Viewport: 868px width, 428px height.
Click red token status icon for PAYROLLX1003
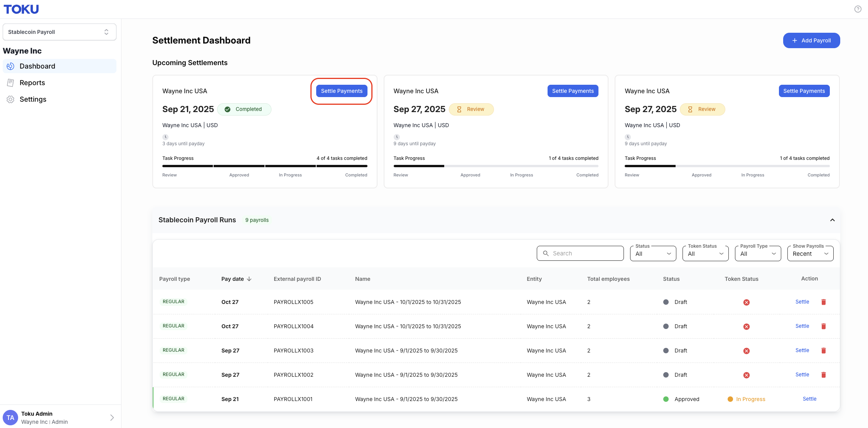point(747,351)
